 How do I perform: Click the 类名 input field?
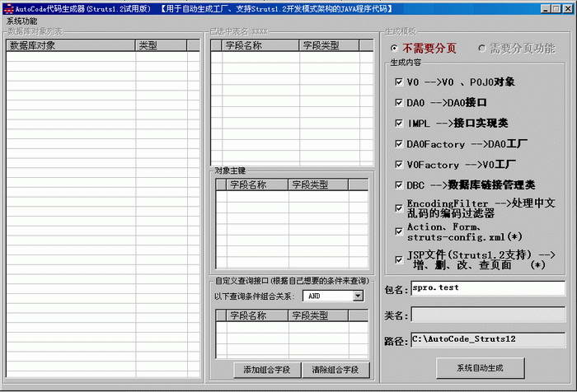(x=488, y=315)
